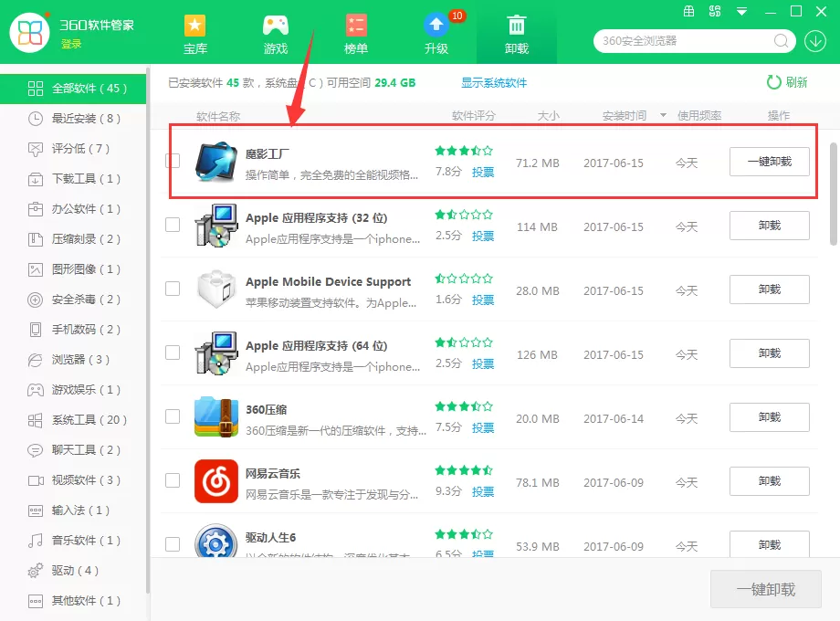The height and width of the screenshot is (621, 840).
Task: Open the 游戏 gamepad icon tab
Action: [x=276, y=35]
